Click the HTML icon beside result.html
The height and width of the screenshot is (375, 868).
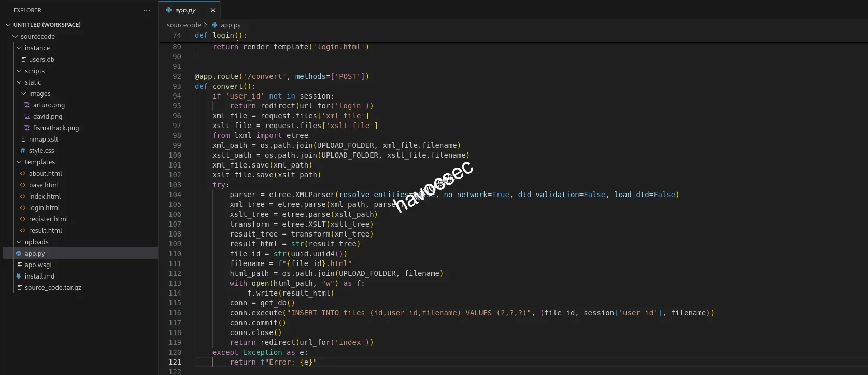pyautogui.click(x=23, y=231)
